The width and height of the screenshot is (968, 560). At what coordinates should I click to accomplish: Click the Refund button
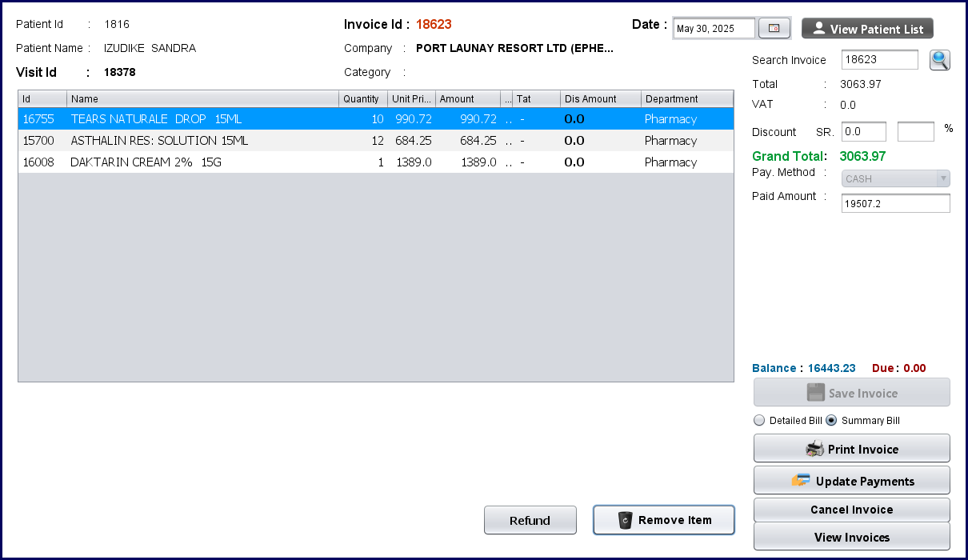[x=530, y=520]
